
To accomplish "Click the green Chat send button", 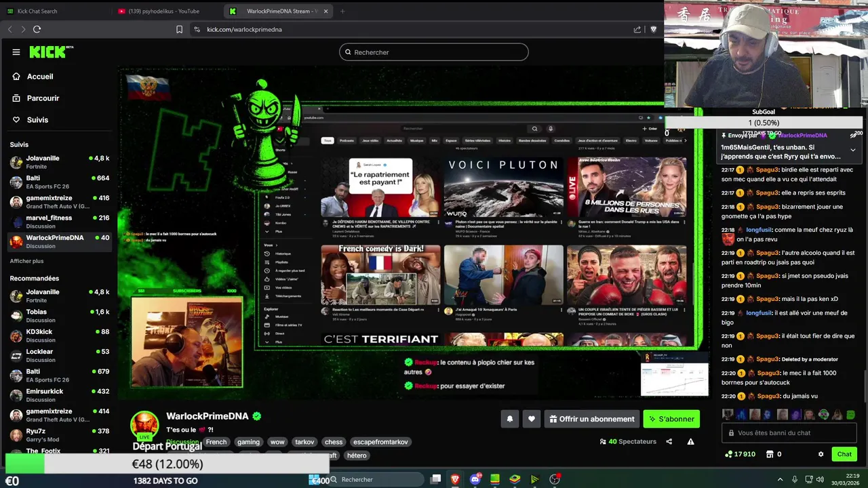I will point(844,454).
